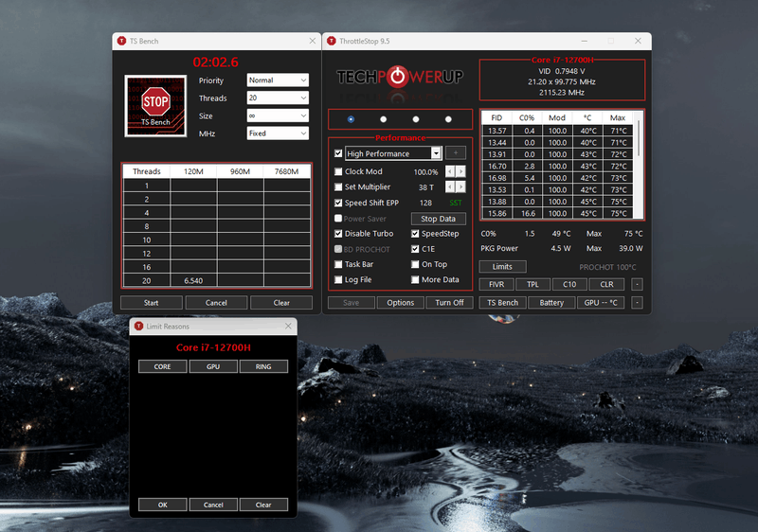Decrease Set Multiplier with left arrow
Screen dimensions: 758x532
pos(450,186)
